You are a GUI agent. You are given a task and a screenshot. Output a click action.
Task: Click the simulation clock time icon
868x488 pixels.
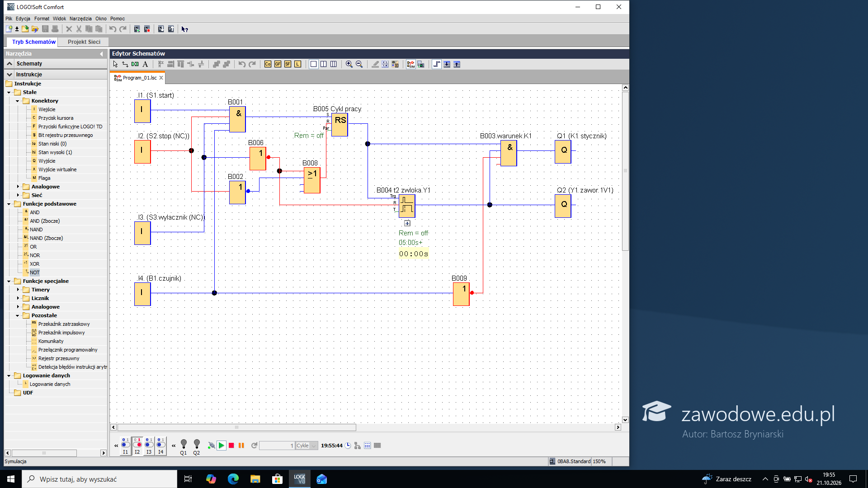tap(348, 446)
